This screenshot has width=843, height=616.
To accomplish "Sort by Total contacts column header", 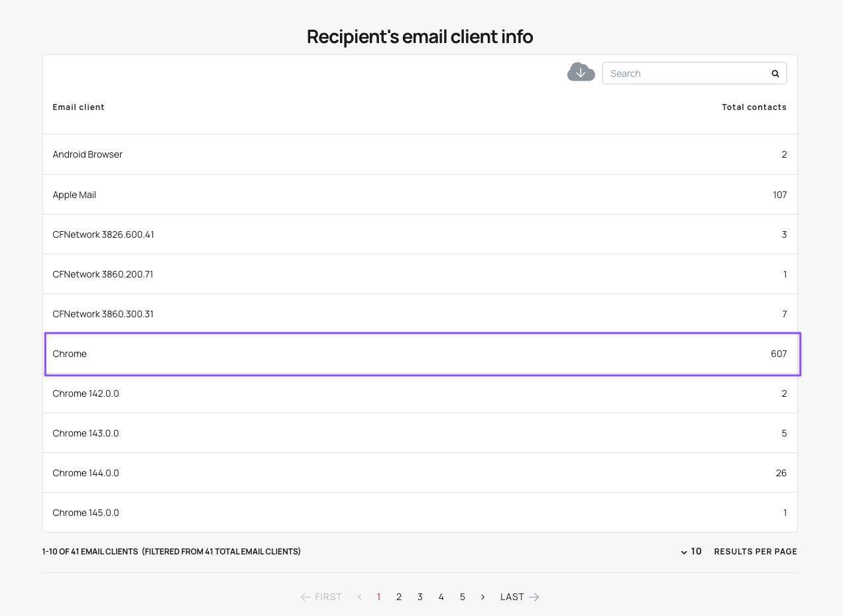I will [x=754, y=107].
